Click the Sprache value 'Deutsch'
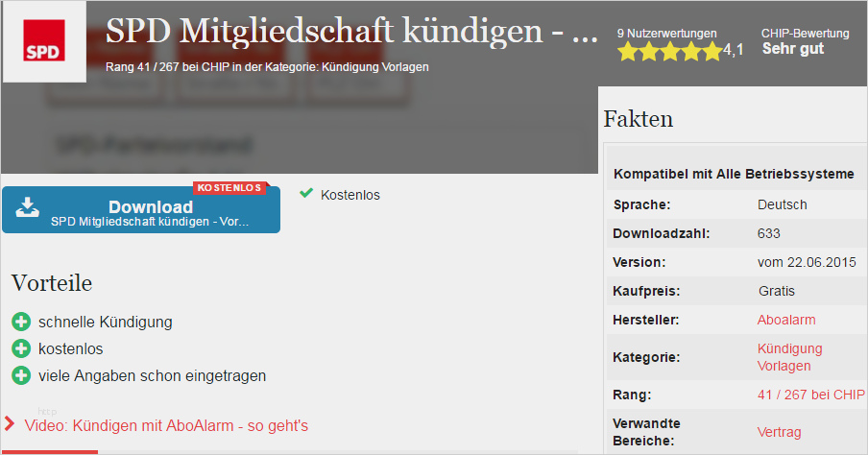The image size is (868, 455). point(783,204)
